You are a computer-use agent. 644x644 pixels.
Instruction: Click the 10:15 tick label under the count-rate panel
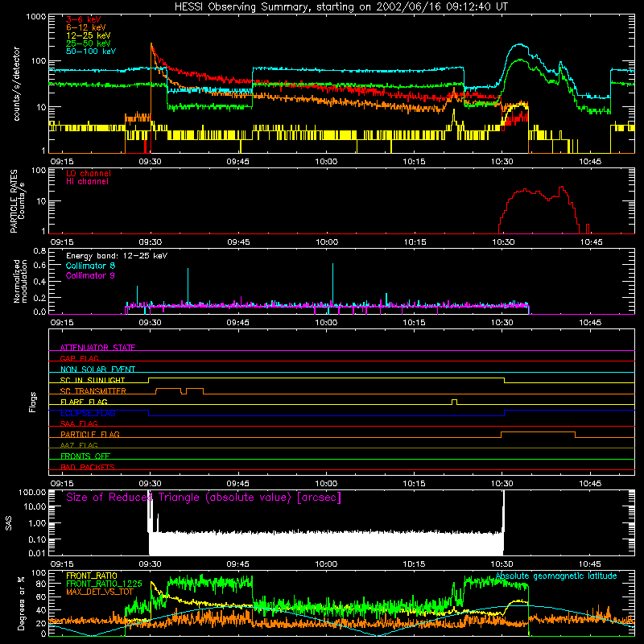pos(414,162)
